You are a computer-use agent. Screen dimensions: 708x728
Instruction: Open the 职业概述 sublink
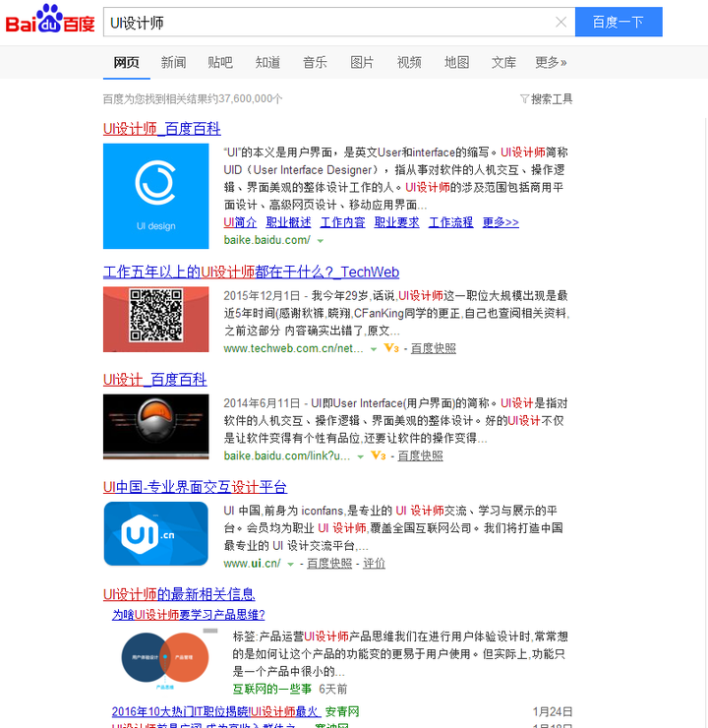[288, 222]
